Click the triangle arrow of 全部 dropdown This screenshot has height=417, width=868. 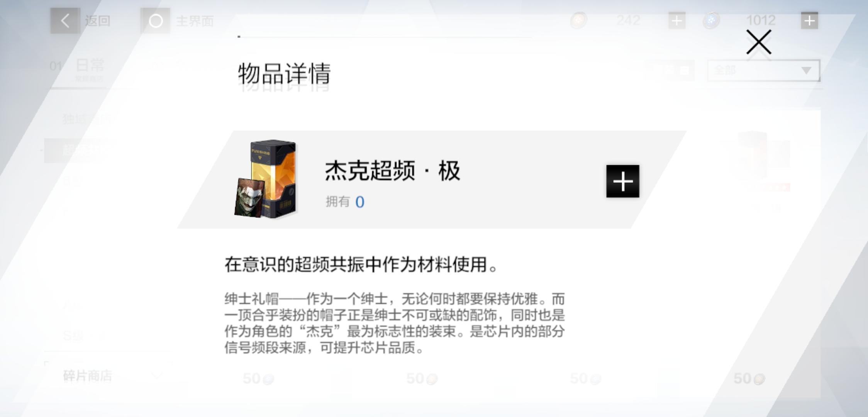pyautogui.click(x=806, y=70)
